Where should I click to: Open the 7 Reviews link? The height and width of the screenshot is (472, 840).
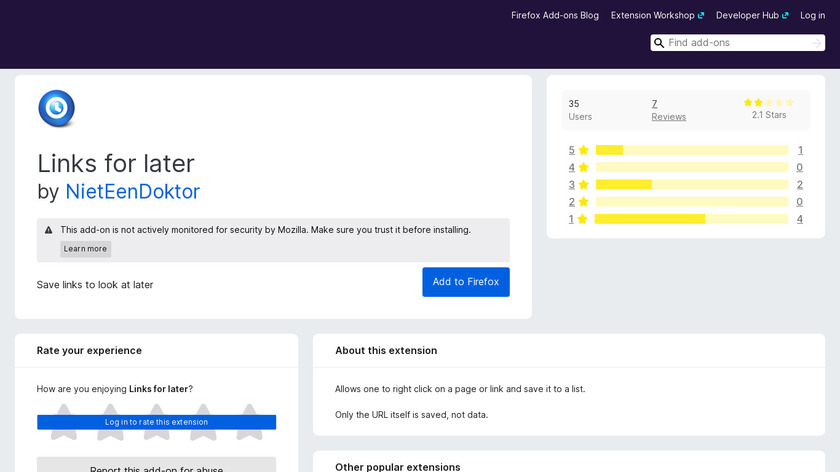point(668,110)
